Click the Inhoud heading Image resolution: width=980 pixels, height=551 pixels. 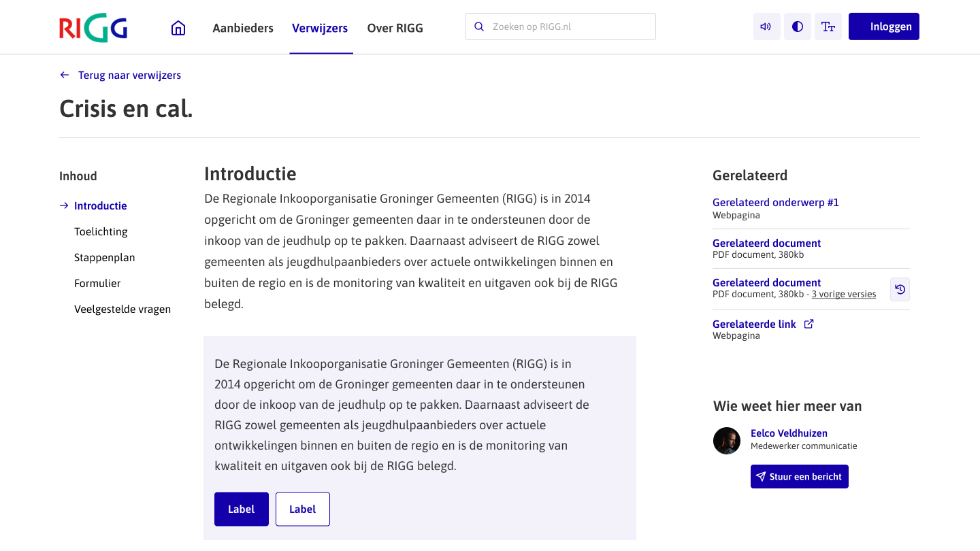(78, 176)
